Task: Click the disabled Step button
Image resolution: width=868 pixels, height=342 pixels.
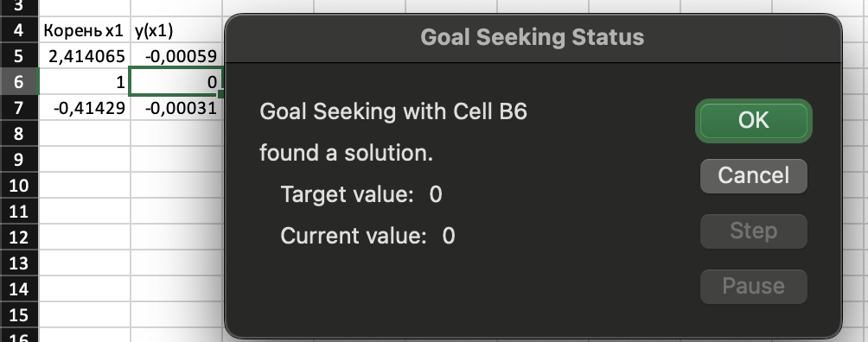Action: click(x=753, y=231)
